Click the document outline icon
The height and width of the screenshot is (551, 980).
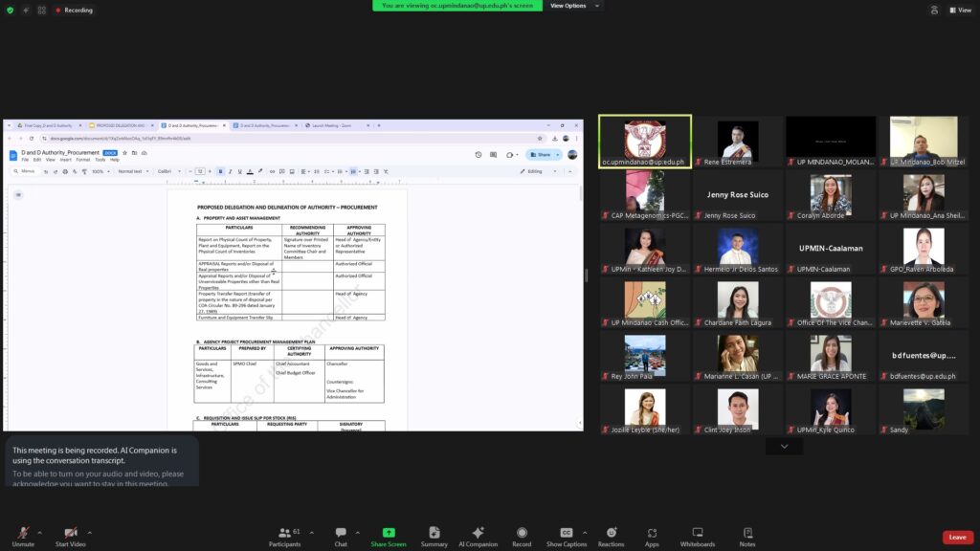[x=19, y=195]
